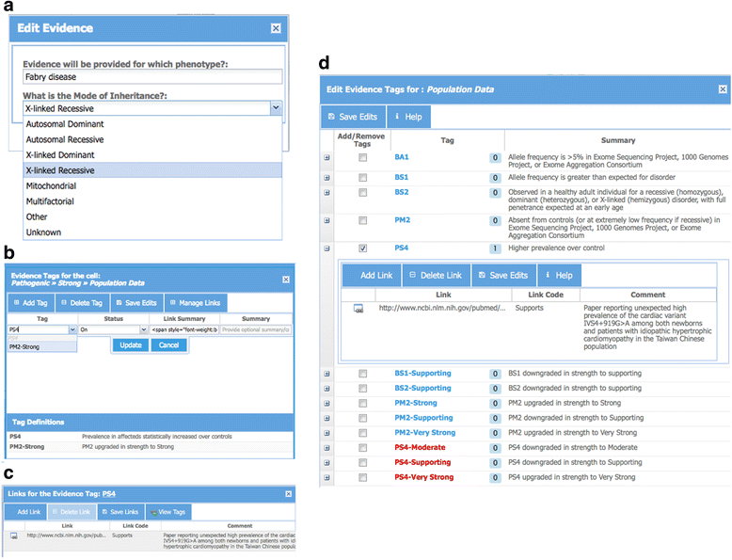Click Save Edits in Edit Evidence Tags header
This screenshot has width=732, height=560.
[x=354, y=117]
